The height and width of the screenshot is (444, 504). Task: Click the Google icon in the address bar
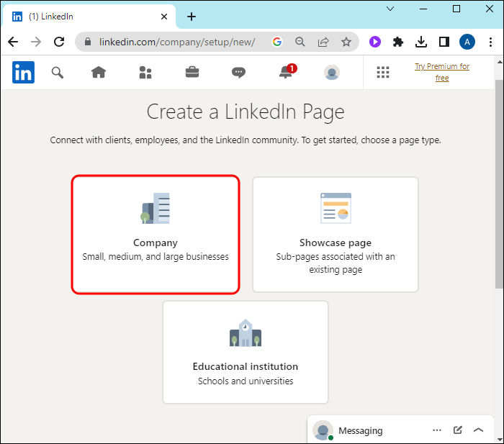pyautogui.click(x=277, y=42)
